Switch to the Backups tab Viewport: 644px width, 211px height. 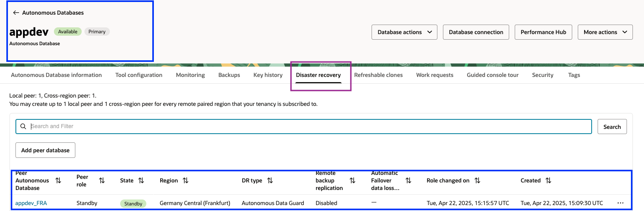[229, 75]
